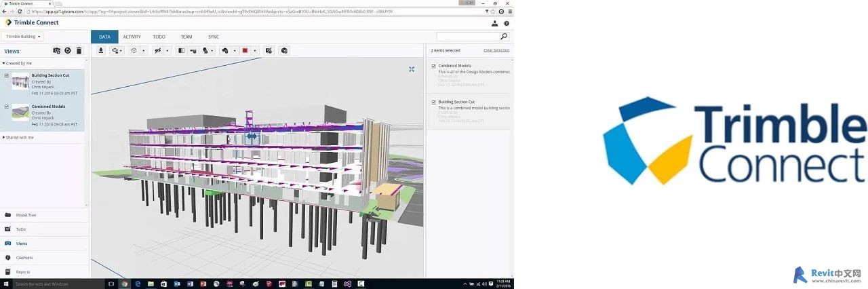Image resolution: width=868 pixels, height=289 pixels.
Task: Toggle Combined Models view checkbox in list
Action: [x=7, y=107]
